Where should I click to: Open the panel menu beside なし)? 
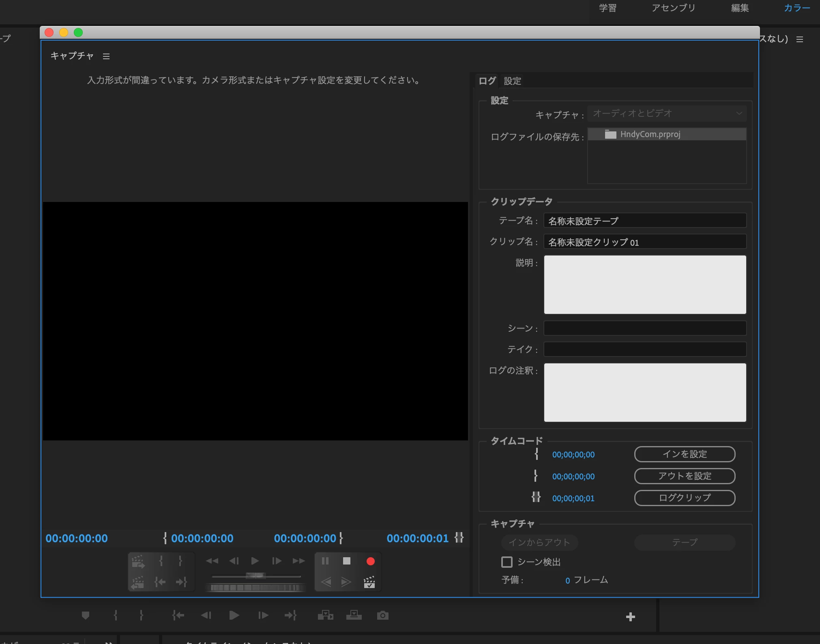click(x=799, y=39)
